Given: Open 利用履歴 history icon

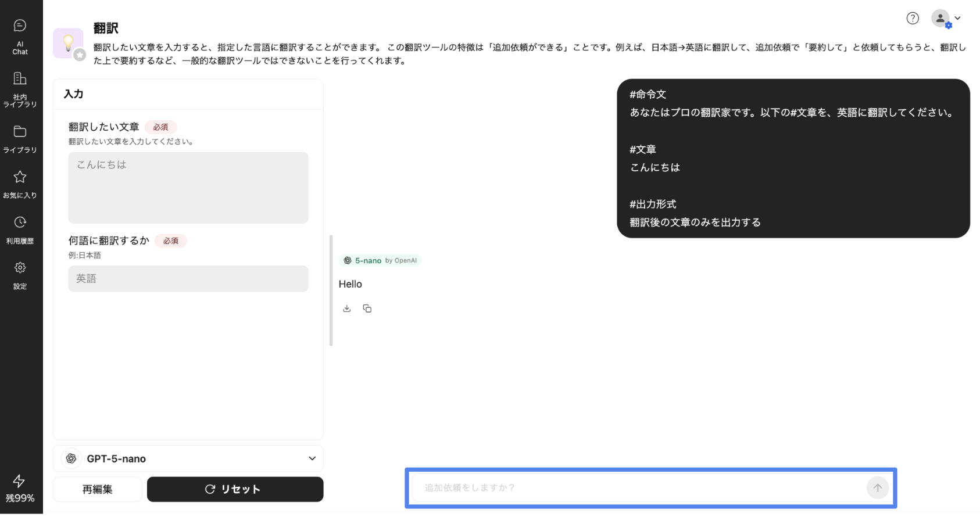Looking at the screenshot, I should (20, 229).
